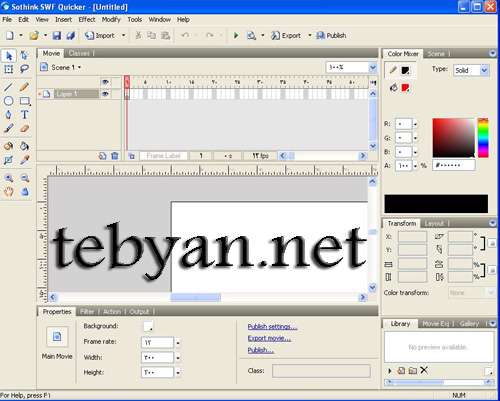
Task: Toggle the all-layers eye header icon
Action: coord(105,82)
